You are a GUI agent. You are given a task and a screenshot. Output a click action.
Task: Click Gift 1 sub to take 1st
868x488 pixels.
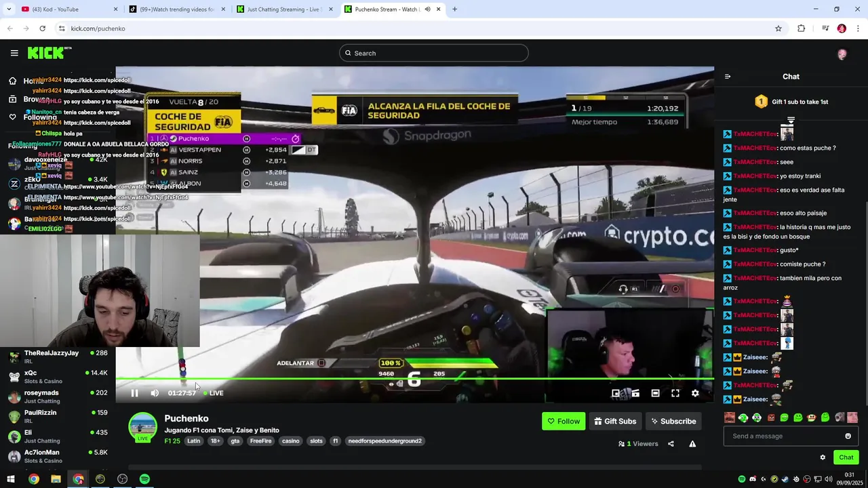[x=791, y=102]
